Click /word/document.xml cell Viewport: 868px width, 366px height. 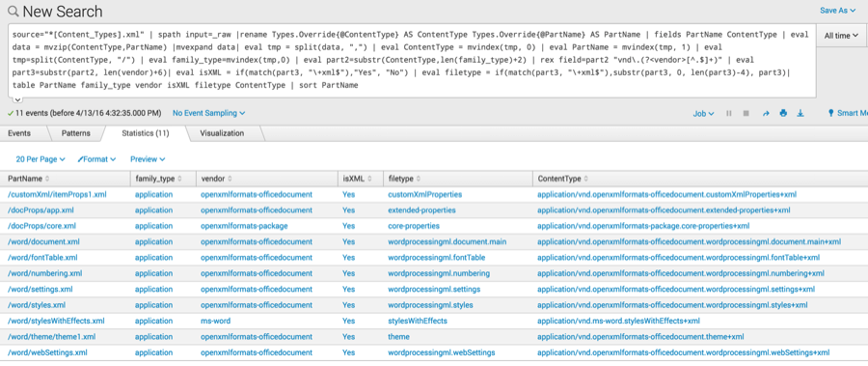click(43, 241)
